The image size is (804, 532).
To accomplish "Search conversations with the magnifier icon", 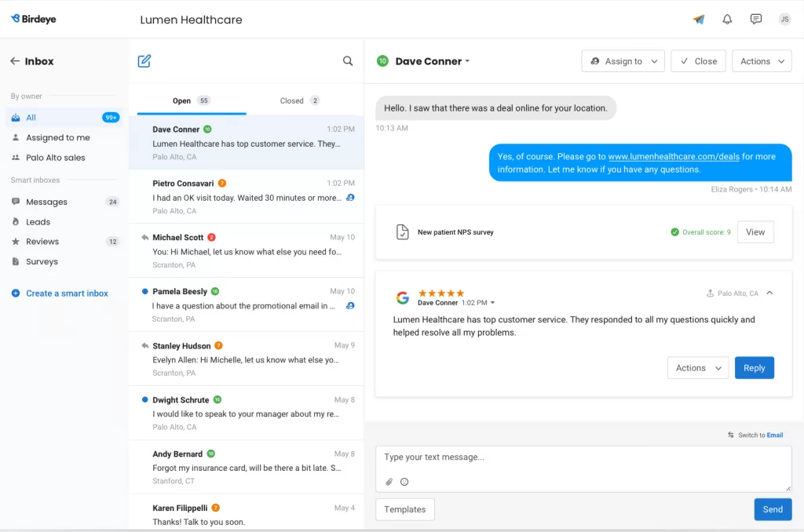I will pos(348,61).
